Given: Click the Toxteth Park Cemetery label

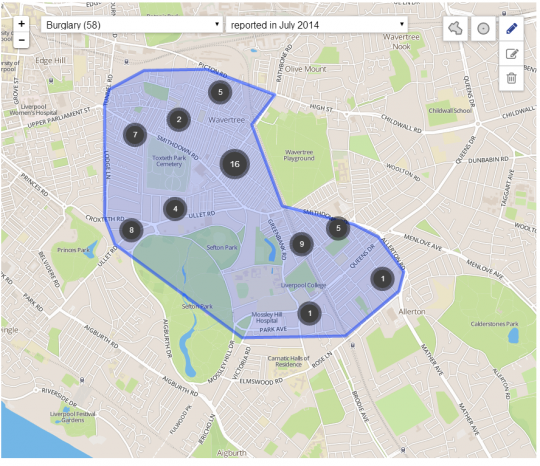Looking at the screenshot, I should [169, 161].
